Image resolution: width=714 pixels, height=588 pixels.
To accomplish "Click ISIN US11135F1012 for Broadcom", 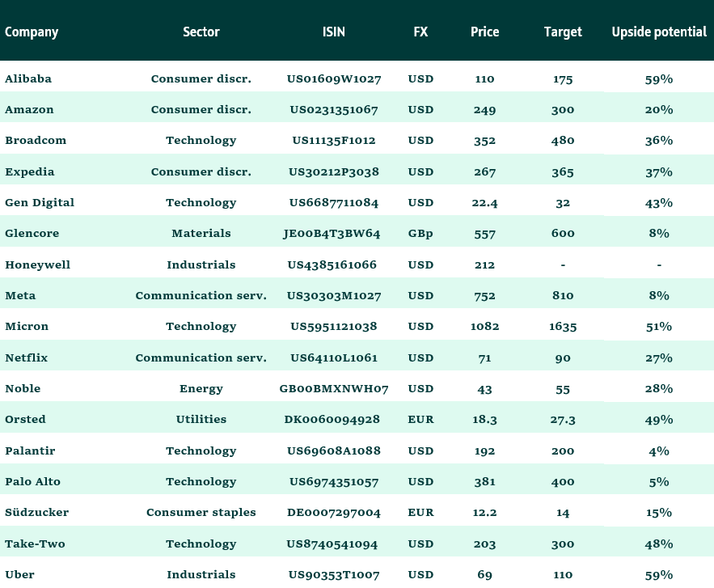I will click(334, 140).
